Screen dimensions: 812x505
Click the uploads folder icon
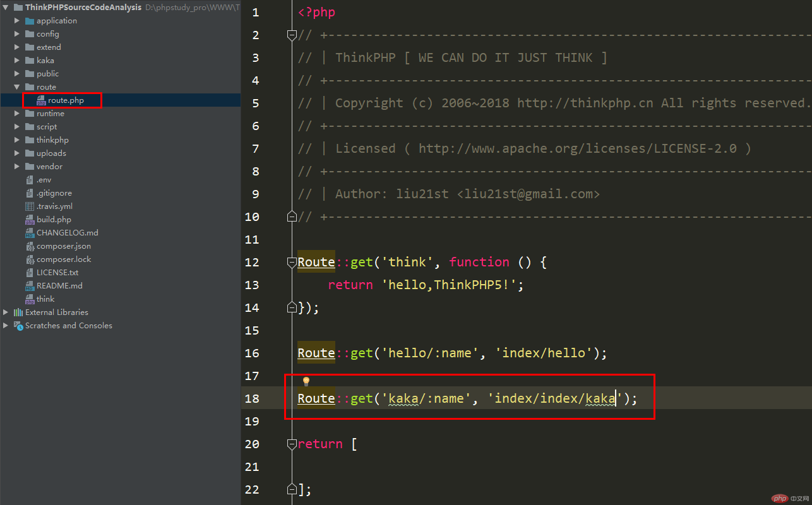[30, 153]
